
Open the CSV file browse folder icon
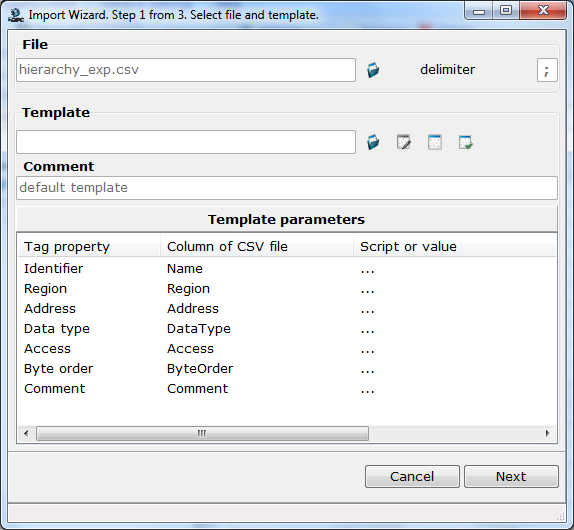tap(373, 70)
